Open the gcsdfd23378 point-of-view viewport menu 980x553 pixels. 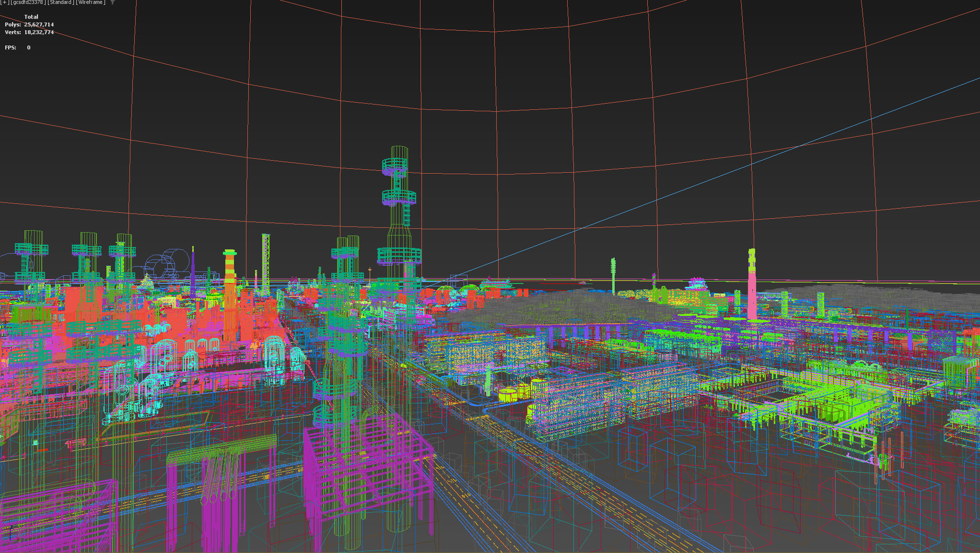click(28, 2)
